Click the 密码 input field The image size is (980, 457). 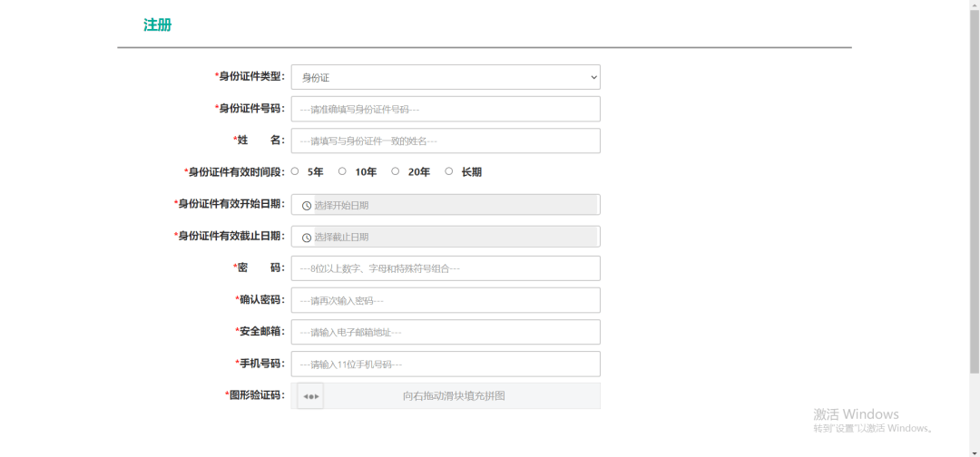point(445,268)
